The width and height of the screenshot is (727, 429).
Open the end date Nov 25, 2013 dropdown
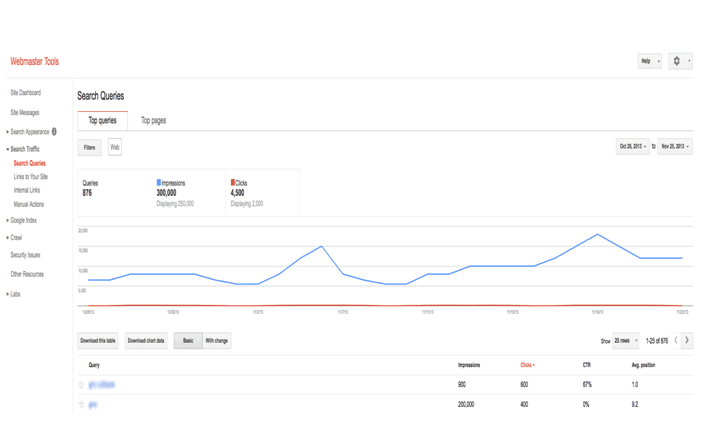click(x=674, y=147)
